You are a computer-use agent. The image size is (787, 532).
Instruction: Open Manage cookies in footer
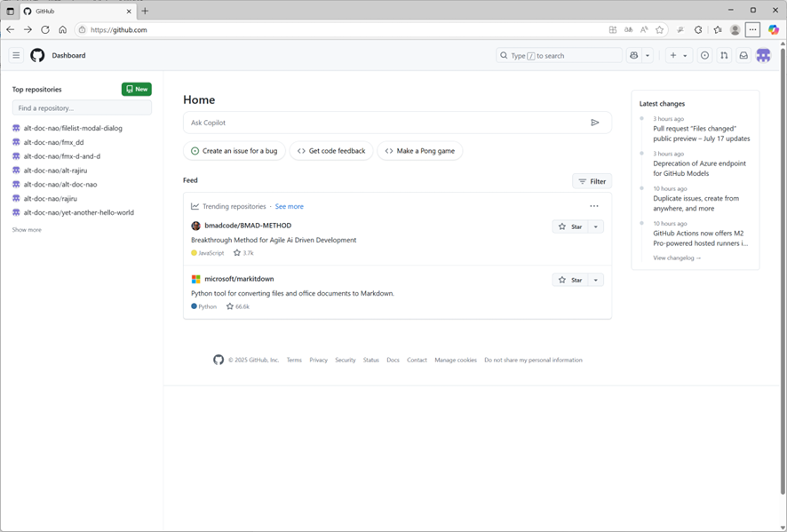tap(456, 360)
